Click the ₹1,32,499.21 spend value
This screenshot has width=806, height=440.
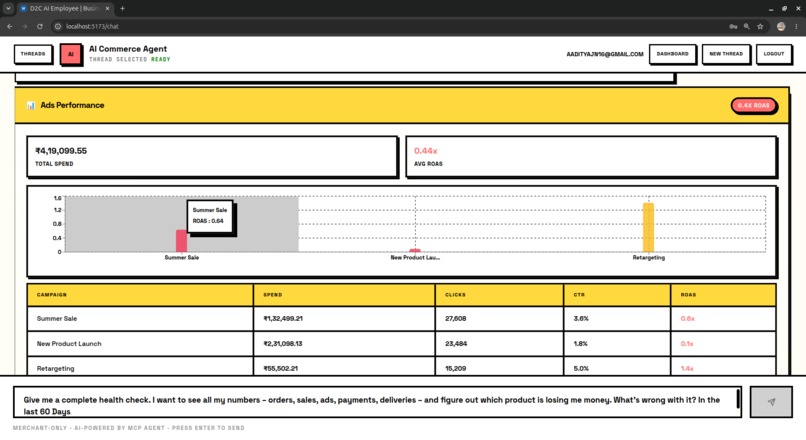pos(283,319)
